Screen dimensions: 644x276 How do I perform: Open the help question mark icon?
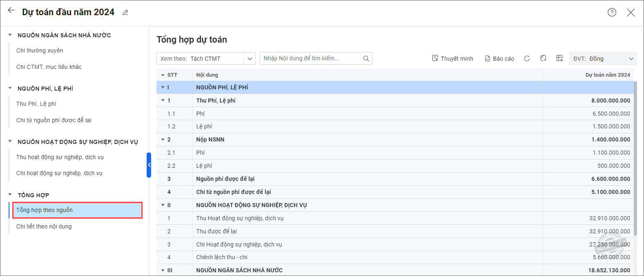612,12
